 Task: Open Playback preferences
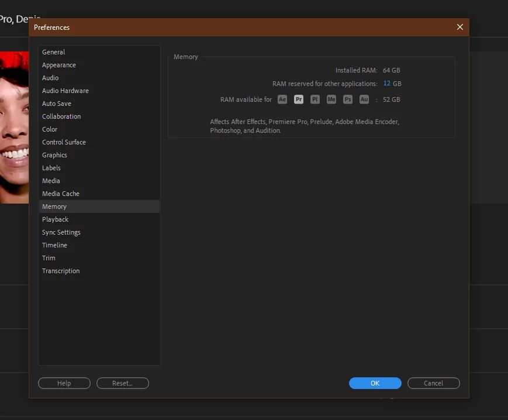[99, 219]
